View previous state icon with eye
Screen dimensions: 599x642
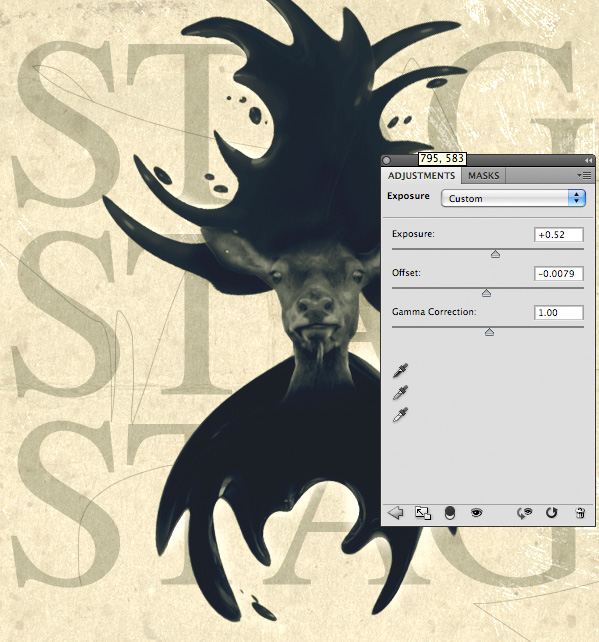pyautogui.click(x=524, y=513)
